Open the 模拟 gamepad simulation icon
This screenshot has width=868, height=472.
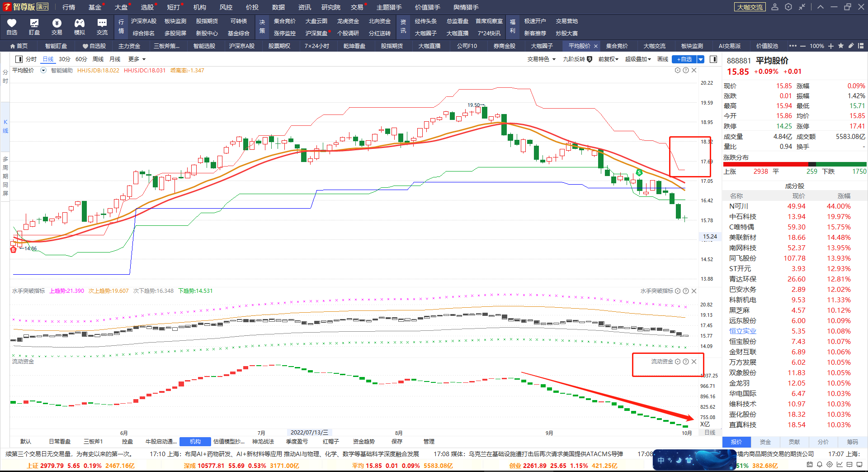tap(80, 27)
